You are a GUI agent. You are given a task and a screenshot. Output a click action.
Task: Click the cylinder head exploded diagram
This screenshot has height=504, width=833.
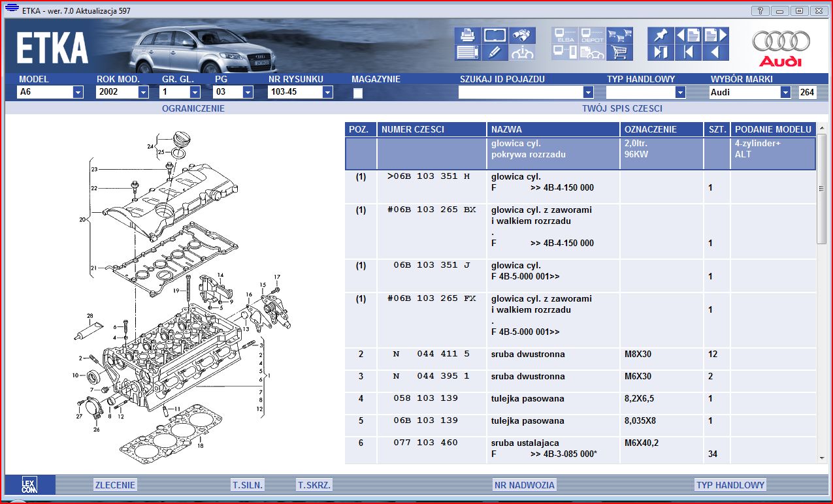[x=183, y=295]
